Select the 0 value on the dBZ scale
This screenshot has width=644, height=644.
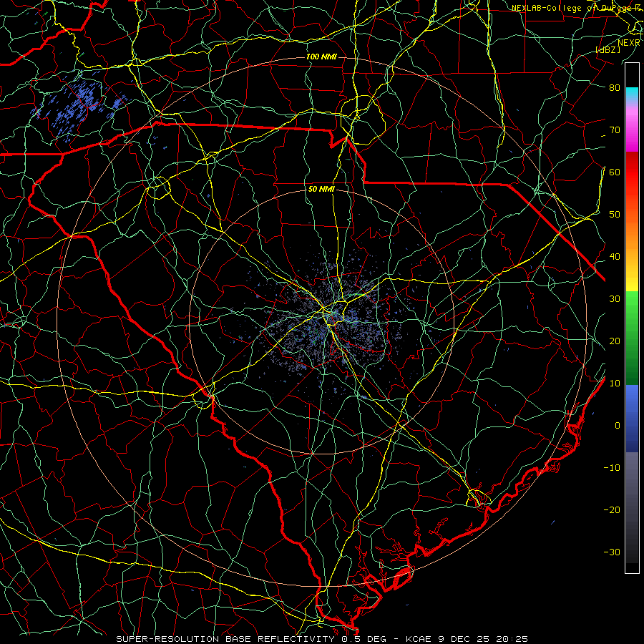(x=618, y=426)
